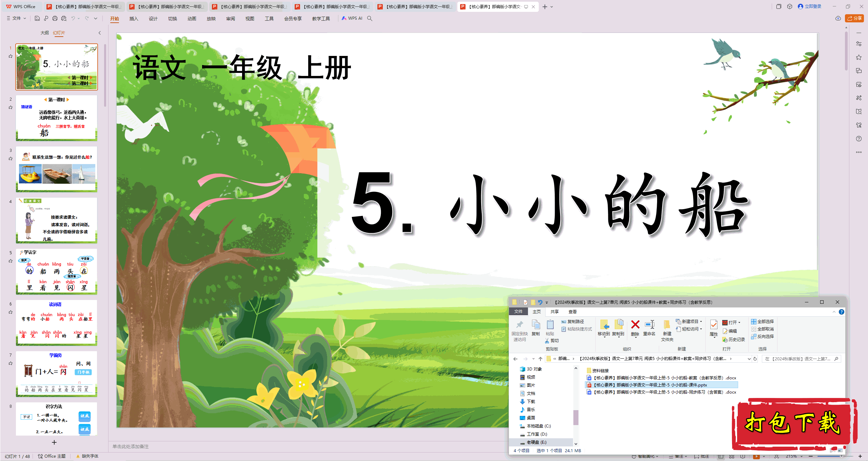Open the 查看 tab in Explorer
This screenshot has width=868, height=461.
click(572, 312)
